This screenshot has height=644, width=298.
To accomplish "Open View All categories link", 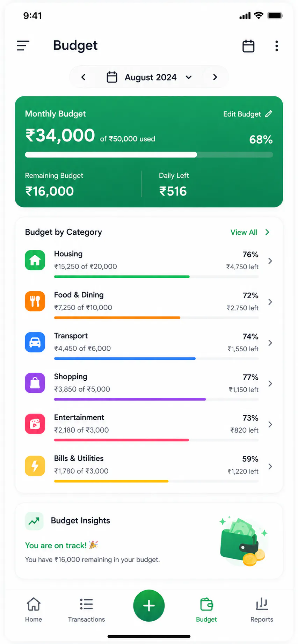I will [x=250, y=232].
